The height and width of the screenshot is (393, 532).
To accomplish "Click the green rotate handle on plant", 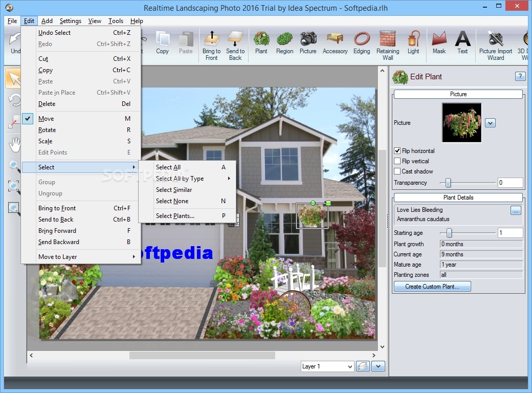I will pos(313,203).
